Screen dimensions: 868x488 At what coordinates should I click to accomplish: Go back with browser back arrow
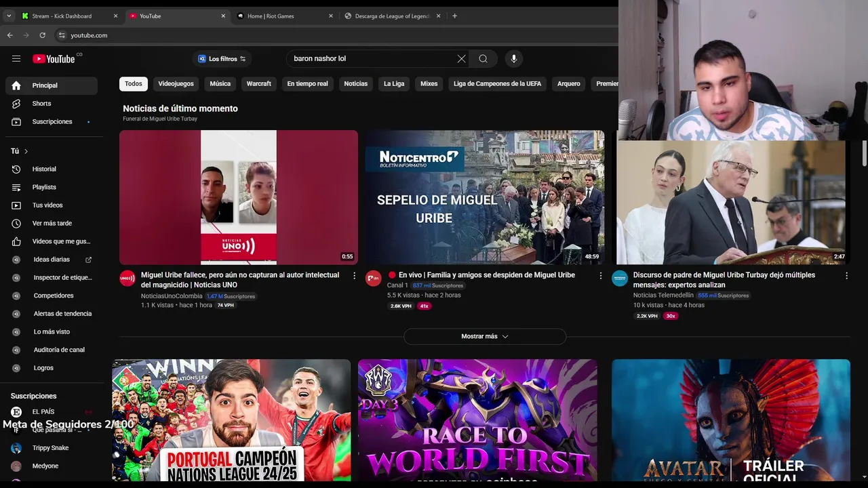coord(9,35)
